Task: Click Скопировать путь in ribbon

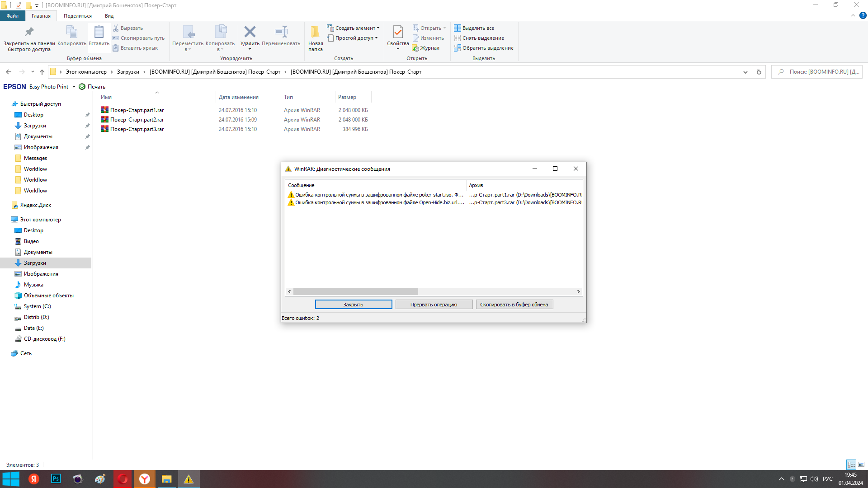Action: [138, 38]
